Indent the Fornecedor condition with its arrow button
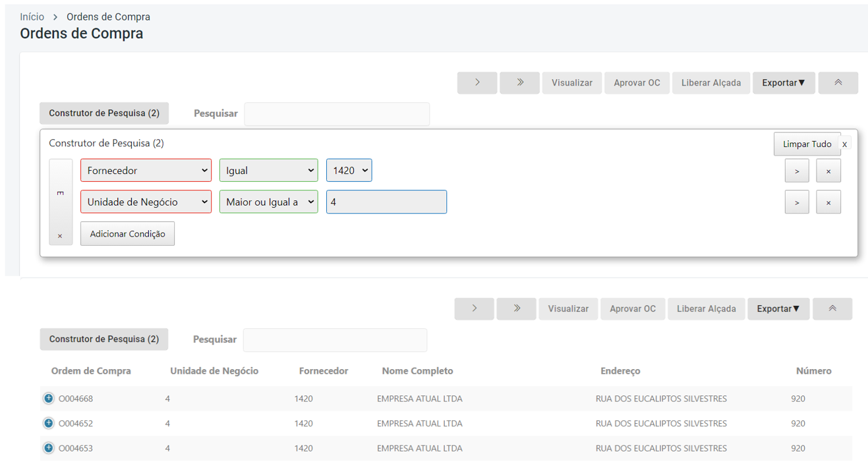The image size is (868, 462). click(x=797, y=171)
